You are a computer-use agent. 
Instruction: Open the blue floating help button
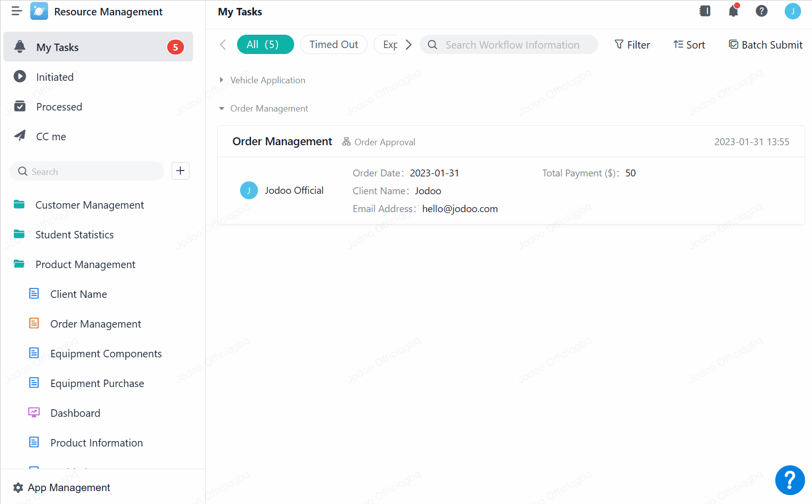790,480
